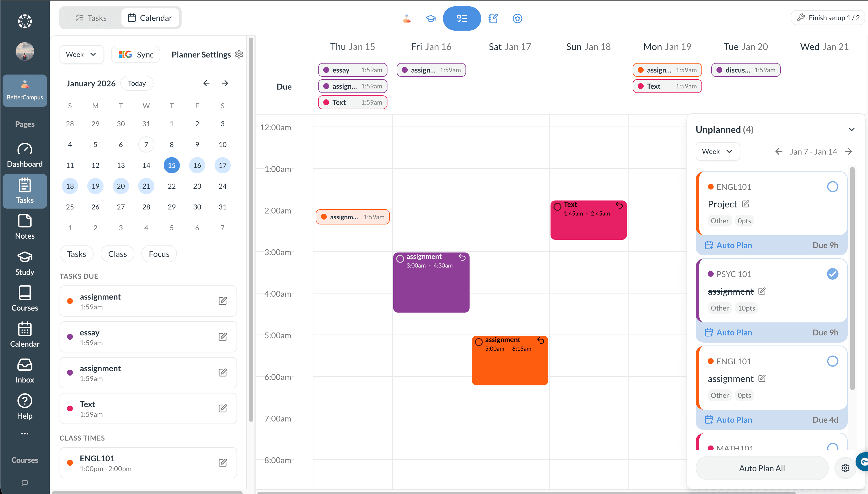This screenshot has height=494, width=868.
Task: Click the Auto Plan All button
Action: click(x=762, y=468)
